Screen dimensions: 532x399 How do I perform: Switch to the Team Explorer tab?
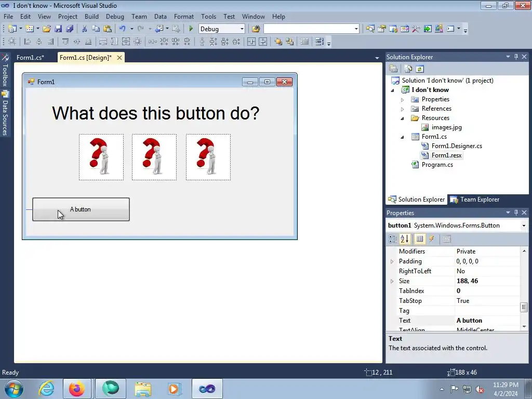coord(475,199)
